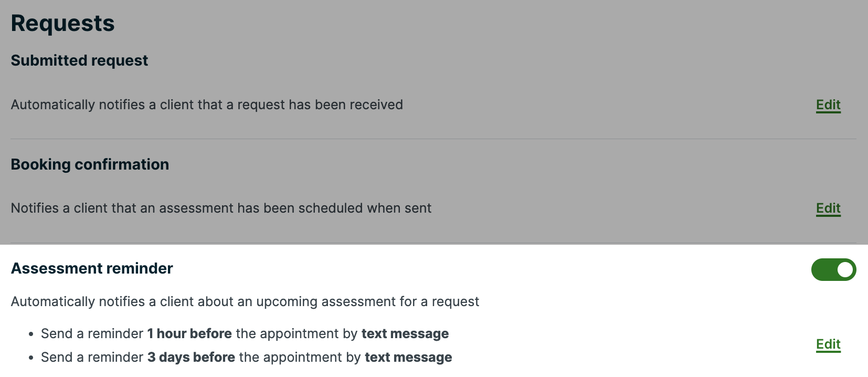Click the assessment scheduled description text
The width and height of the screenshot is (868, 377).
(x=221, y=208)
